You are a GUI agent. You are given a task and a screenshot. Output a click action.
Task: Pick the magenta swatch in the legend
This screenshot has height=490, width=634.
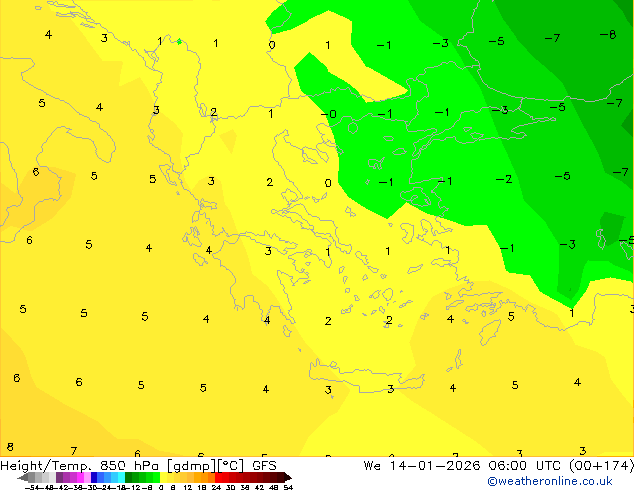coord(80,477)
